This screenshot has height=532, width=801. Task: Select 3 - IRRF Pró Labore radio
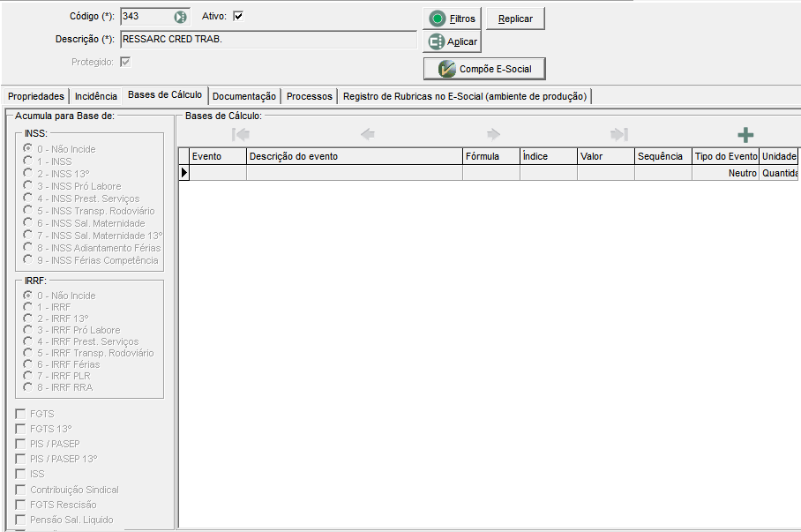27,330
